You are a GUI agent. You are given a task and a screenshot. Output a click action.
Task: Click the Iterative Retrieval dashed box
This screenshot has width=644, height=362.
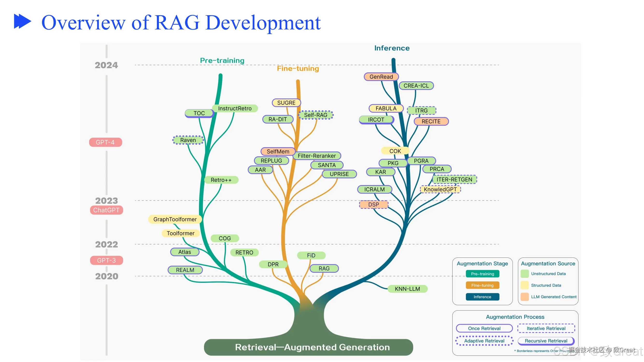(x=546, y=328)
